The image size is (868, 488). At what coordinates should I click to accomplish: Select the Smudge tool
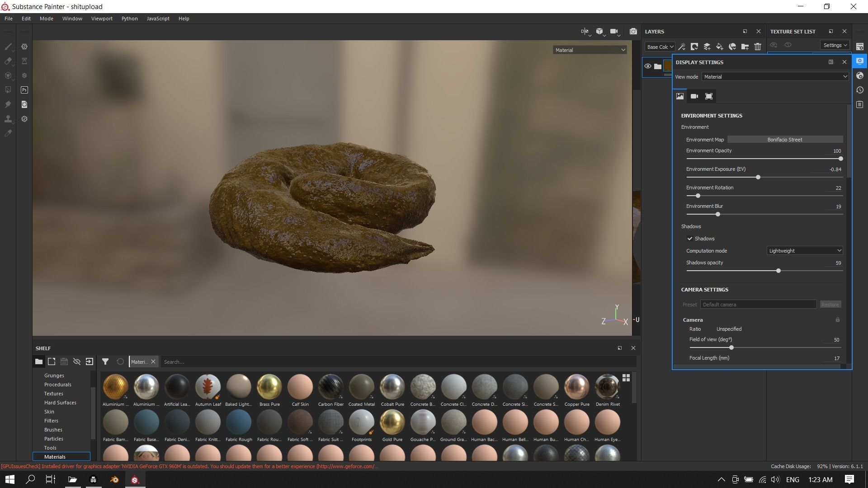pos(8,104)
